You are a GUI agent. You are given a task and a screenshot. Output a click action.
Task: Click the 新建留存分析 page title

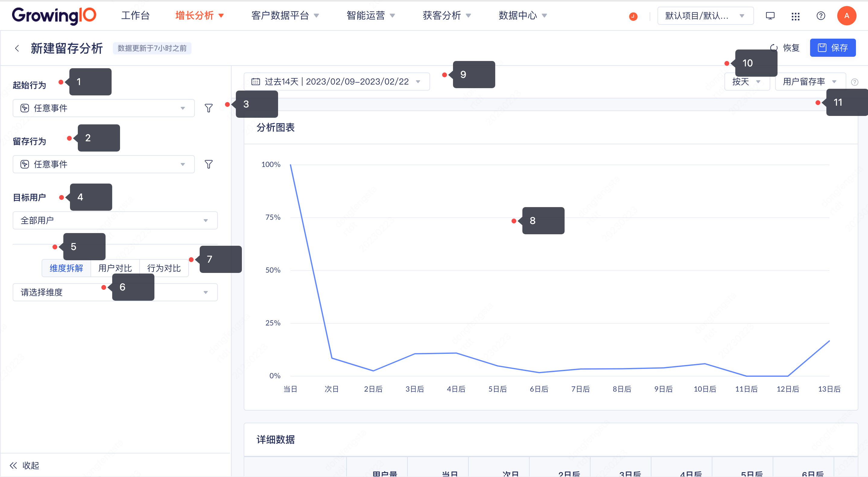(66, 48)
